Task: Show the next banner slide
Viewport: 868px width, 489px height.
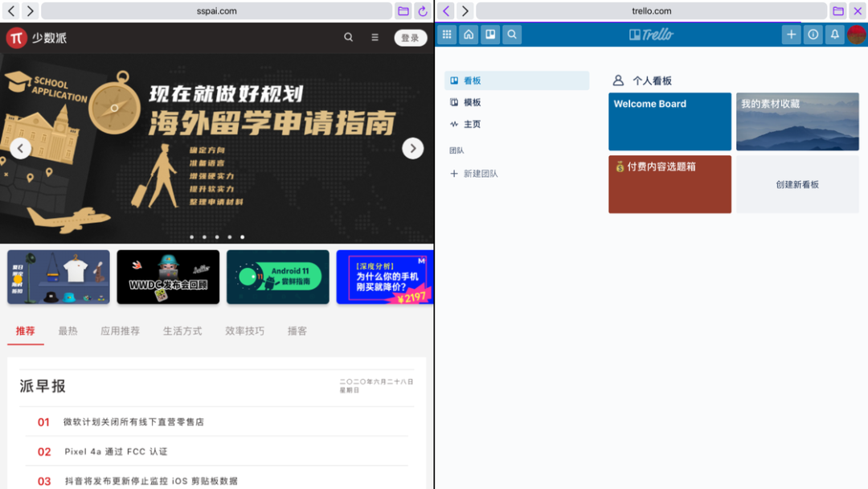Action: (x=412, y=149)
